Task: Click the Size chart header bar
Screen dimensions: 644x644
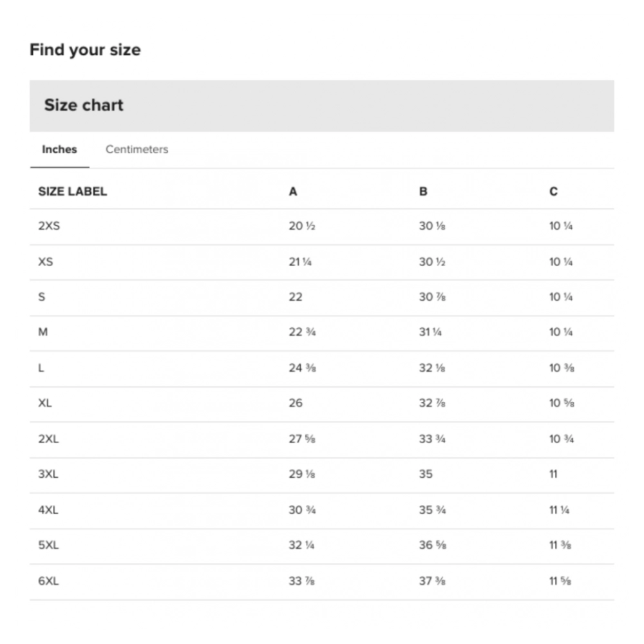Action: click(321, 106)
